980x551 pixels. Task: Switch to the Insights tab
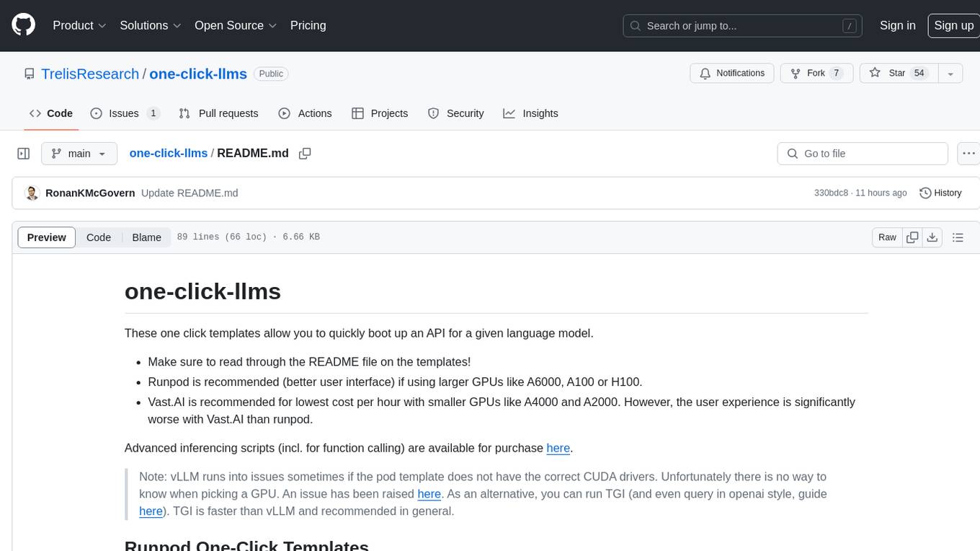(530, 113)
